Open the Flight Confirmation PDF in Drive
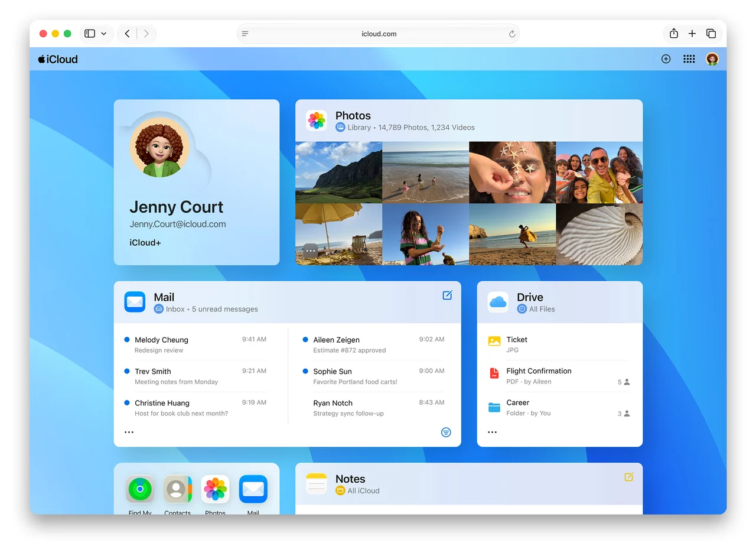Image resolution: width=756 pixels, height=553 pixels. (559, 376)
